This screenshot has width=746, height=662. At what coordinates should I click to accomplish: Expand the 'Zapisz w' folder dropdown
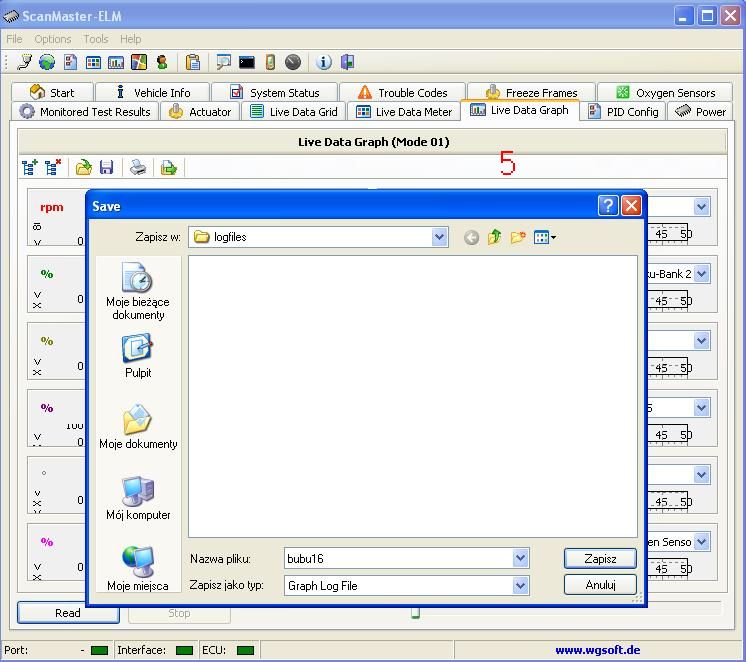[x=439, y=237]
